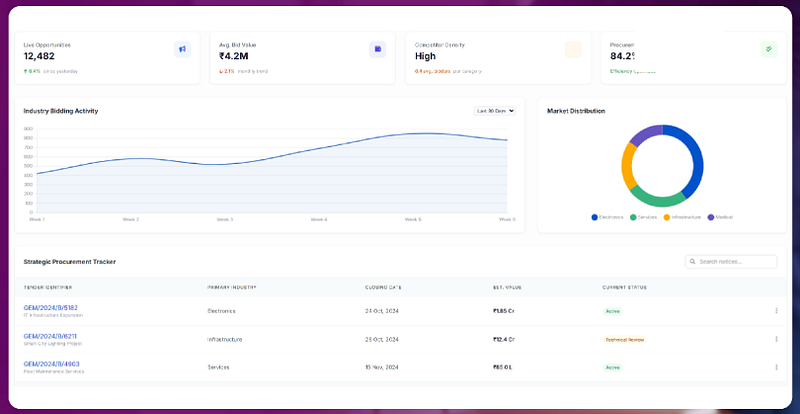Open three-dot menu for GEM/2024/B/5182 row
Image resolution: width=800 pixels, height=414 pixels.
point(776,310)
